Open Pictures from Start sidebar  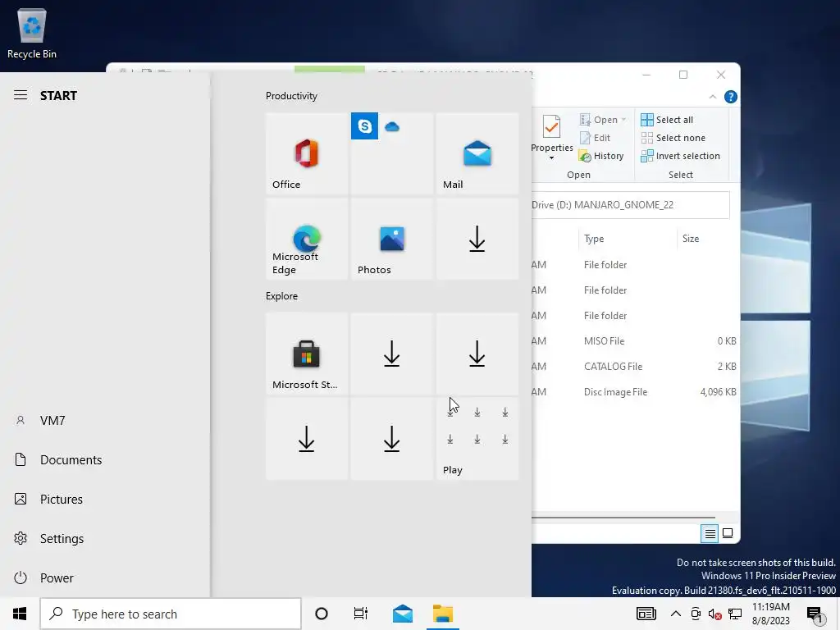tap(104, 500)
